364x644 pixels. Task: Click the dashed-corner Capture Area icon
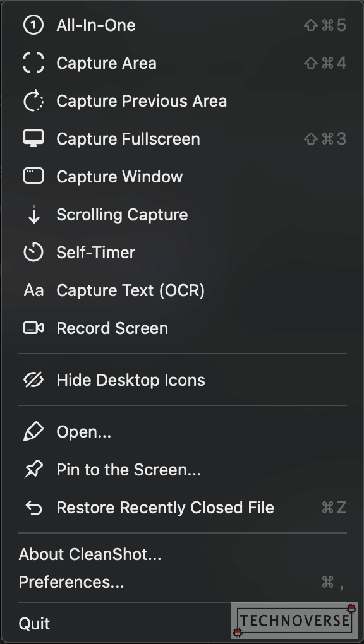coord(33,63)
